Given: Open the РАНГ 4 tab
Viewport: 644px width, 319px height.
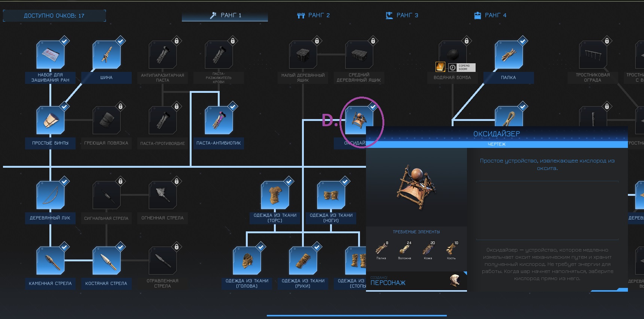Looking at the screenshot, I should pyautogui.click(x=490, y=15).
